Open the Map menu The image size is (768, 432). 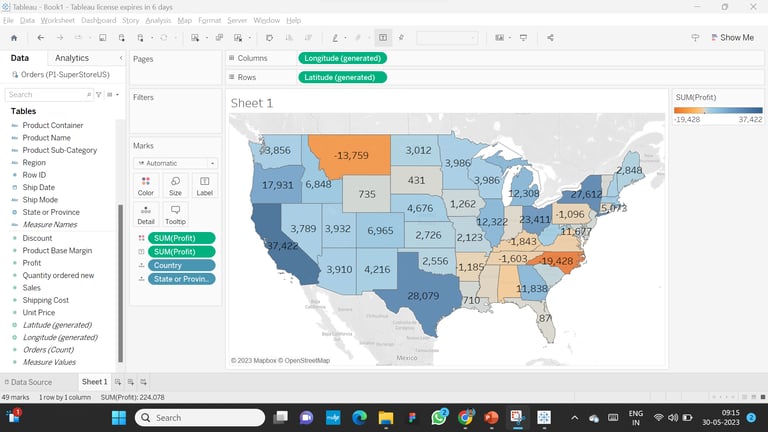pyautogui.click(x=184, y=20)
